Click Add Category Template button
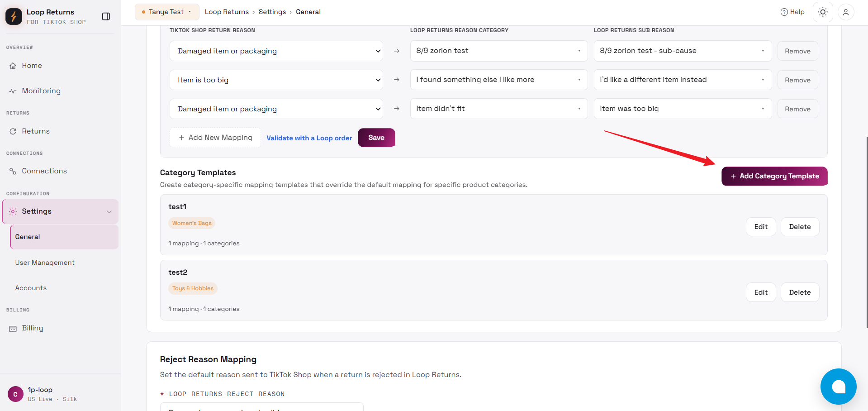The width and height of the screenshot is (868, 411). (774, 176)
